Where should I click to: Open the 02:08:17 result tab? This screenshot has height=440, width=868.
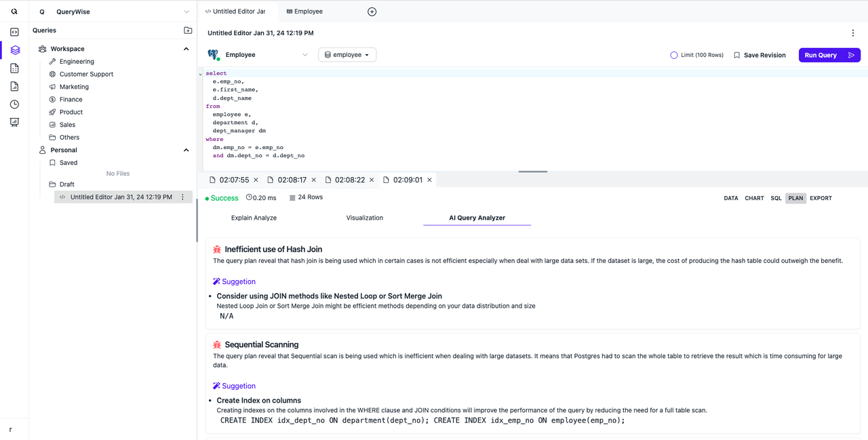292,180
